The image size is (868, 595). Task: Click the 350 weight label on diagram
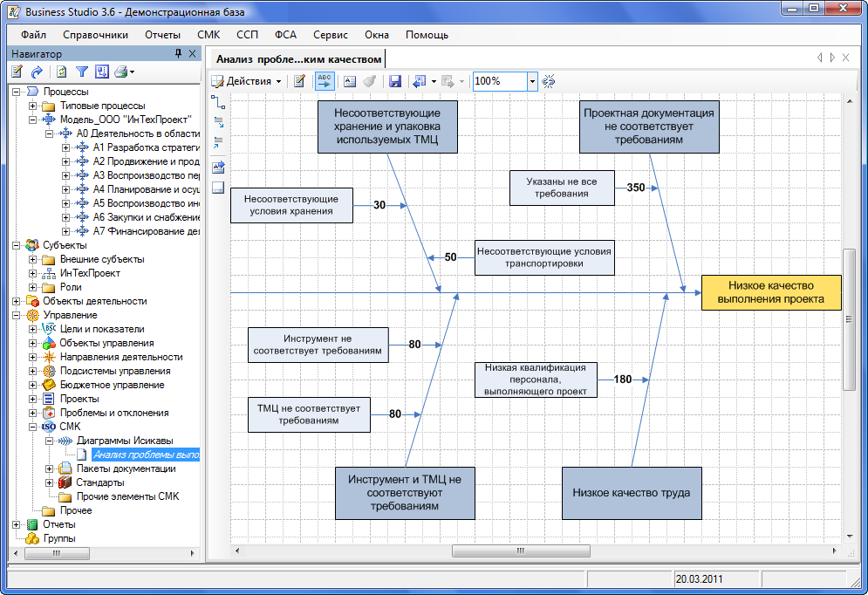635,188
